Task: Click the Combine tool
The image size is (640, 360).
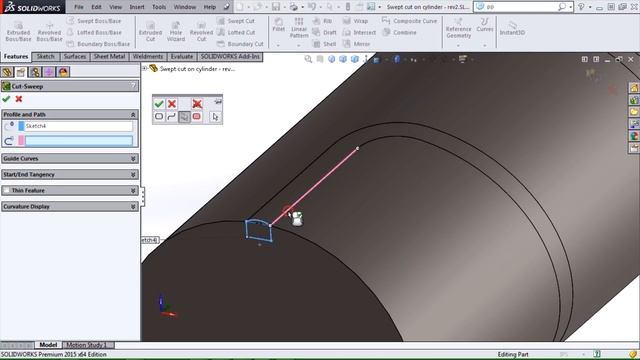Action: point(400,32)
